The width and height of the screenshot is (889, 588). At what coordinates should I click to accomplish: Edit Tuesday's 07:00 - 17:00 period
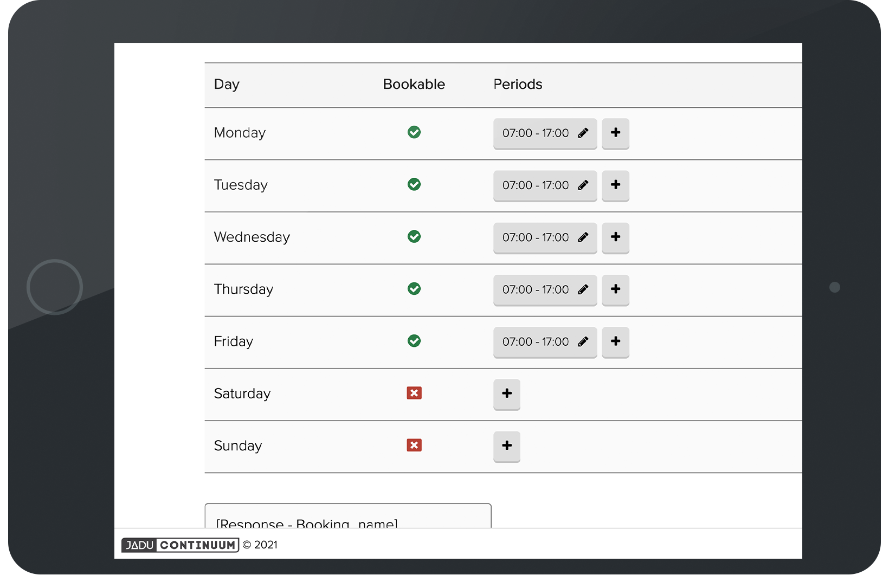coord(545,185)
